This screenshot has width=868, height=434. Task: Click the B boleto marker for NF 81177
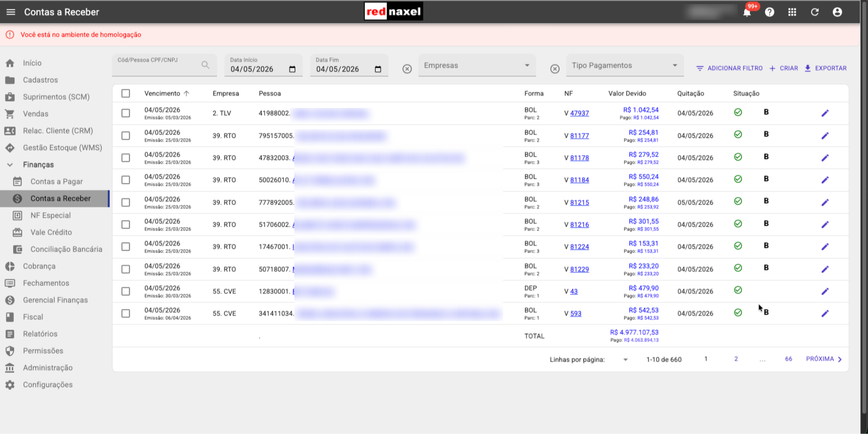(766, 134)
